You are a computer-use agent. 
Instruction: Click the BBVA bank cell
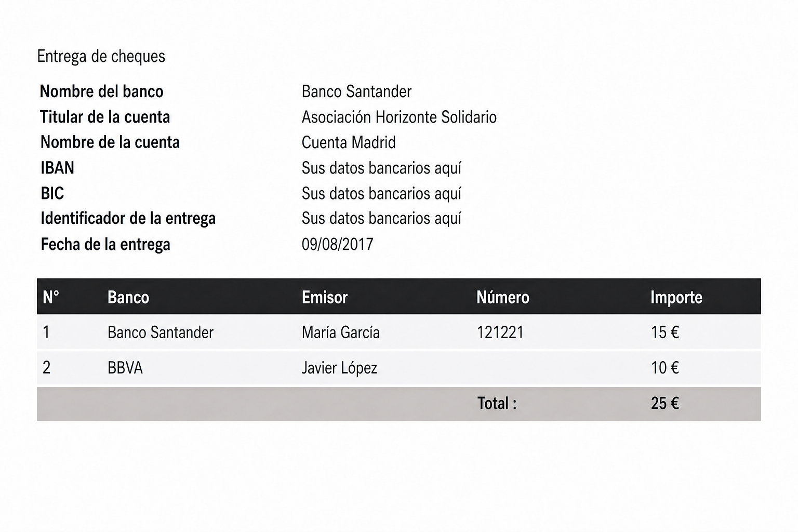[x=125, y=368]
